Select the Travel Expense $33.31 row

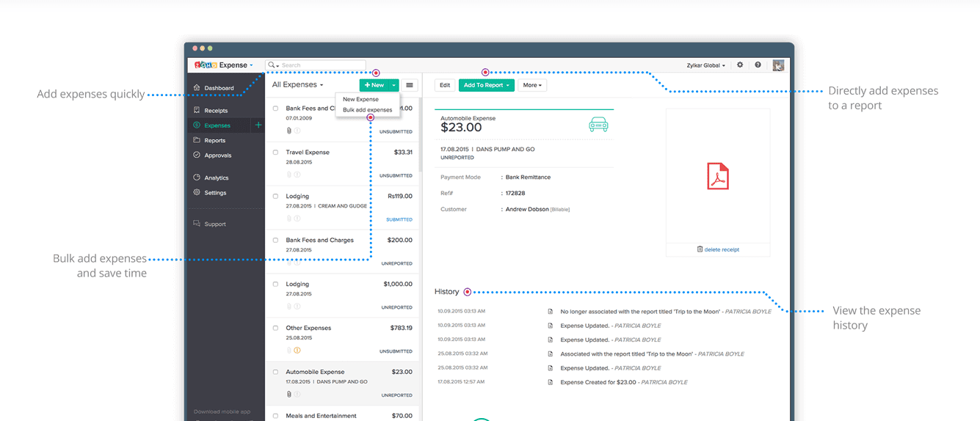[342, 163]
